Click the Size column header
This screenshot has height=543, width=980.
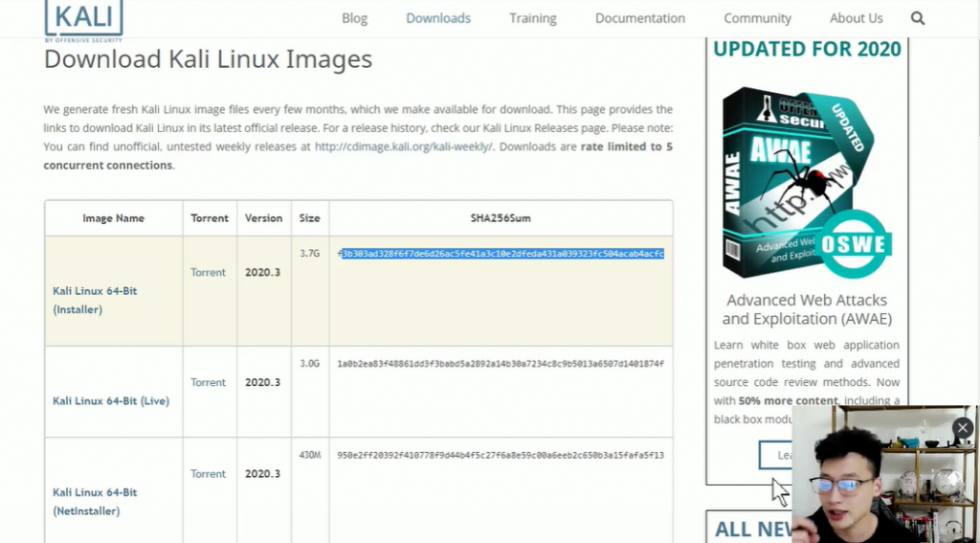pos(309,218)
